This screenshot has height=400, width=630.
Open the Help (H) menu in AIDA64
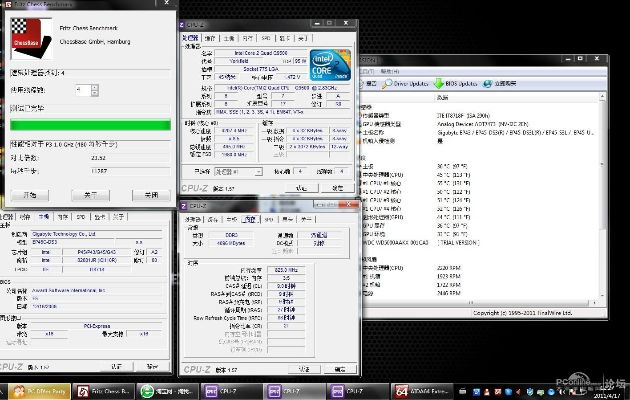(390, 71)
